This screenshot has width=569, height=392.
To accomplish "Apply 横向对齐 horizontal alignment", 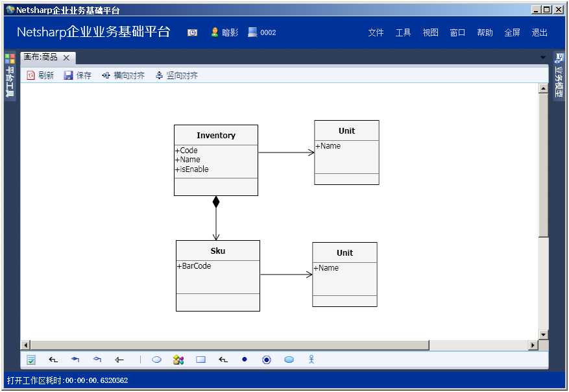I will click(x=123, y=75).
